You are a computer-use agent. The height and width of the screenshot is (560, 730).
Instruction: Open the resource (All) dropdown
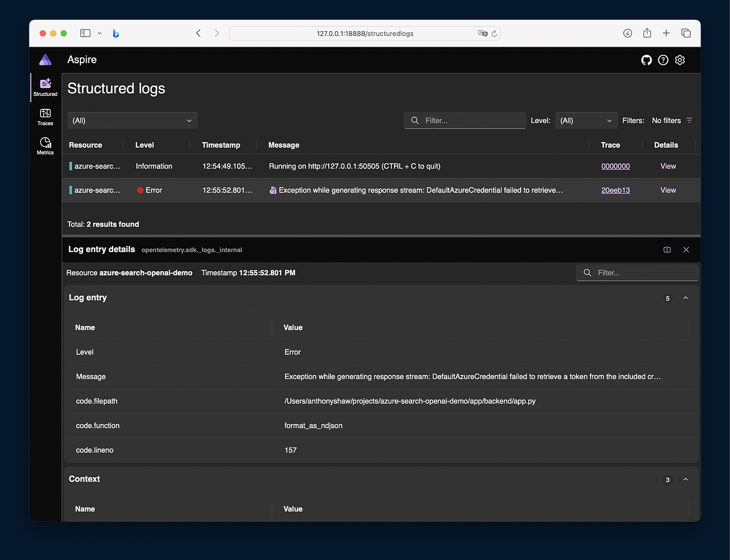pos(132,120)
